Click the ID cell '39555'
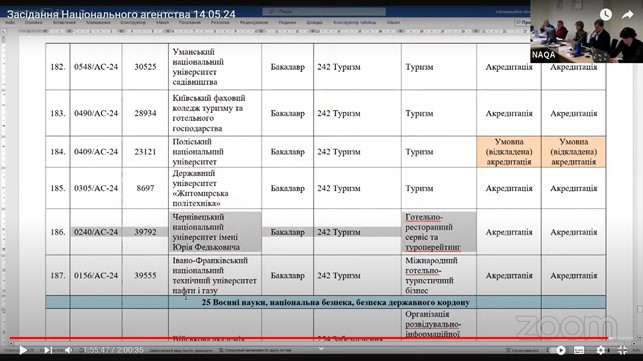 145,276
